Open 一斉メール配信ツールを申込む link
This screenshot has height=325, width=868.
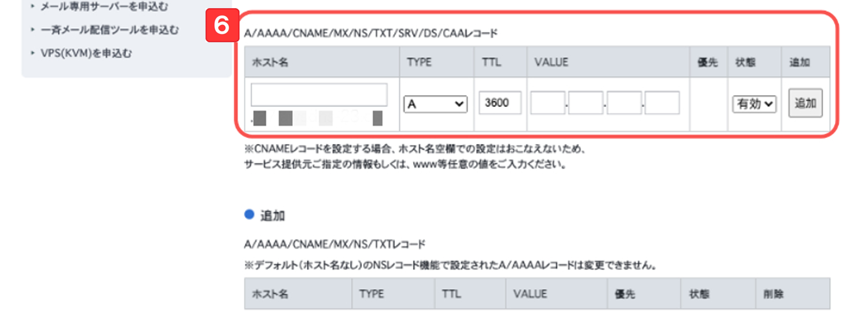point(109,30)
